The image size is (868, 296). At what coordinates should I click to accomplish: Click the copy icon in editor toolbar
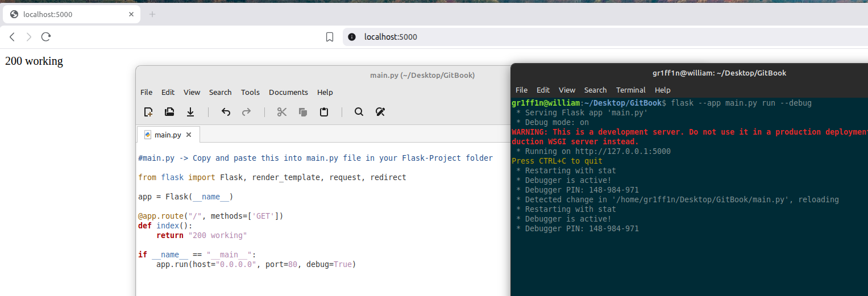pyautogui.click(x=302, y=112)
